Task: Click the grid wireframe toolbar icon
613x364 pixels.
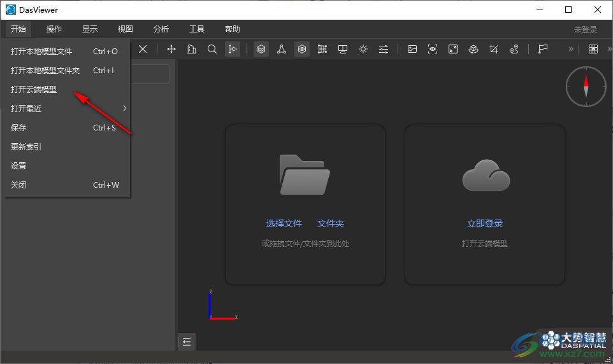Action: click(x=322, y=49)
